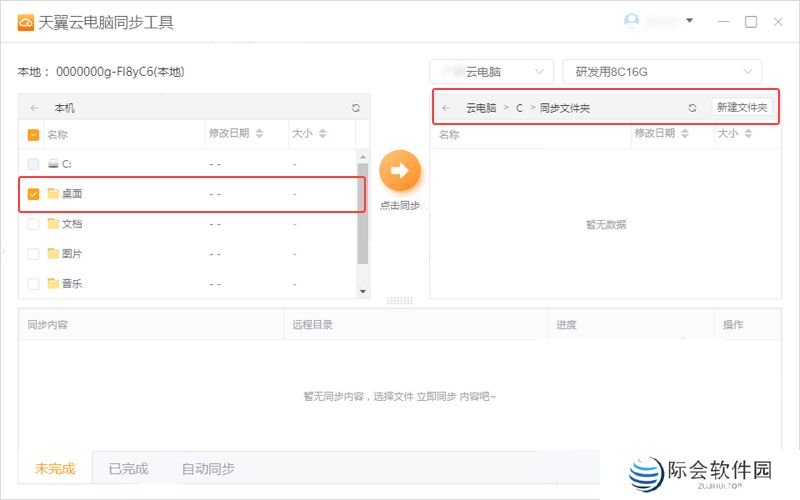Click the local list scrollbar down arrow

click(x=363, y=291)
